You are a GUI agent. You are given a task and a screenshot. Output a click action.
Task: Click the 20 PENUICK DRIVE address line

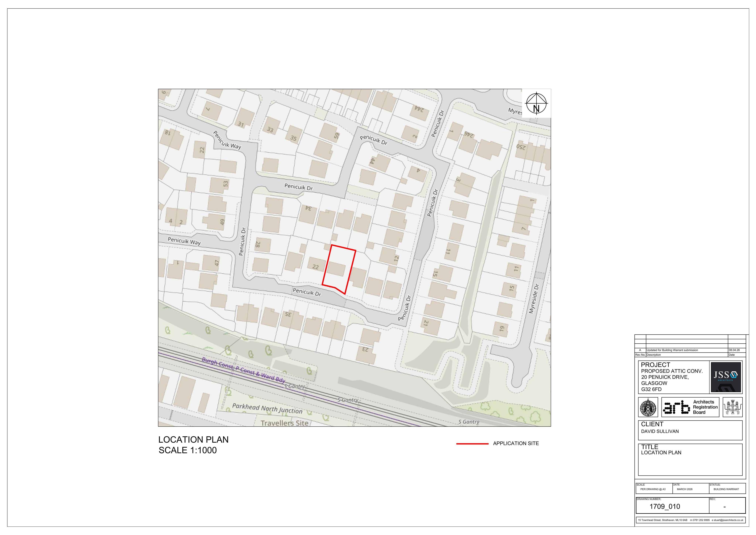pos(665,377)
